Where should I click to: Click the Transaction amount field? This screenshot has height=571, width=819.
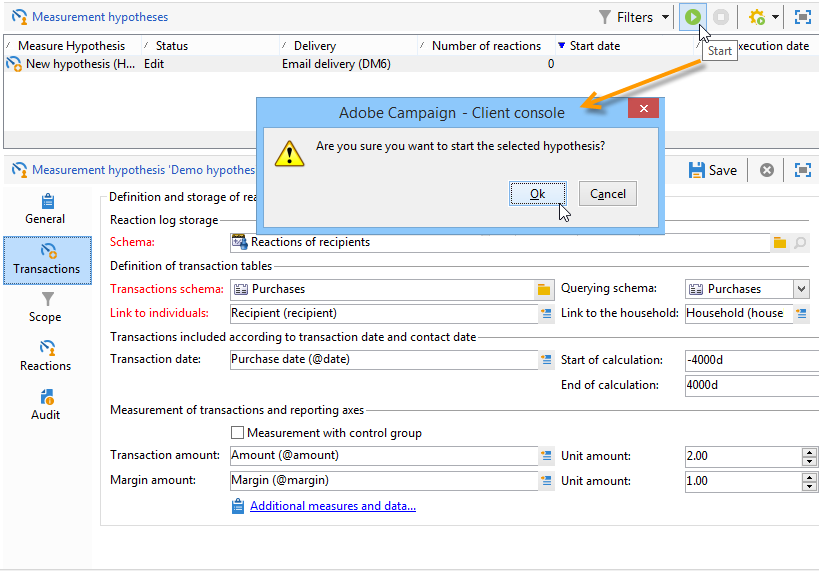pyautogui.click(x=384, y=456)
